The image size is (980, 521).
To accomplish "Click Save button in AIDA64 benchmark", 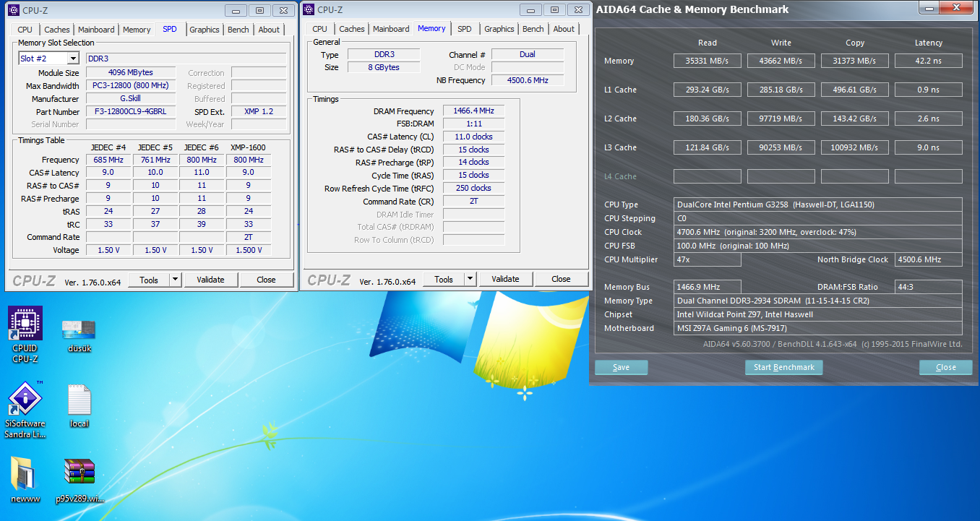I will 621,367.
